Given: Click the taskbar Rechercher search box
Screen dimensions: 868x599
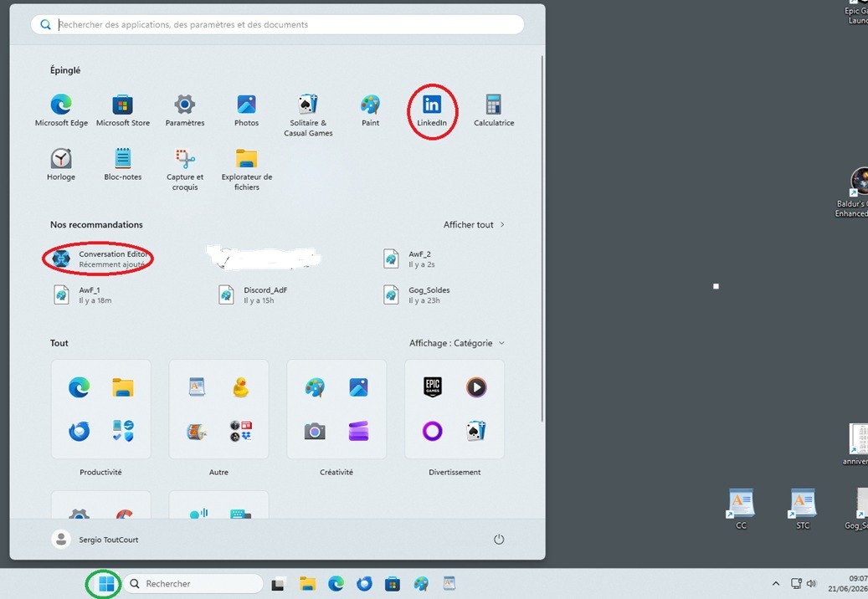Looking at the screenshot, I should tap(193, 583).
